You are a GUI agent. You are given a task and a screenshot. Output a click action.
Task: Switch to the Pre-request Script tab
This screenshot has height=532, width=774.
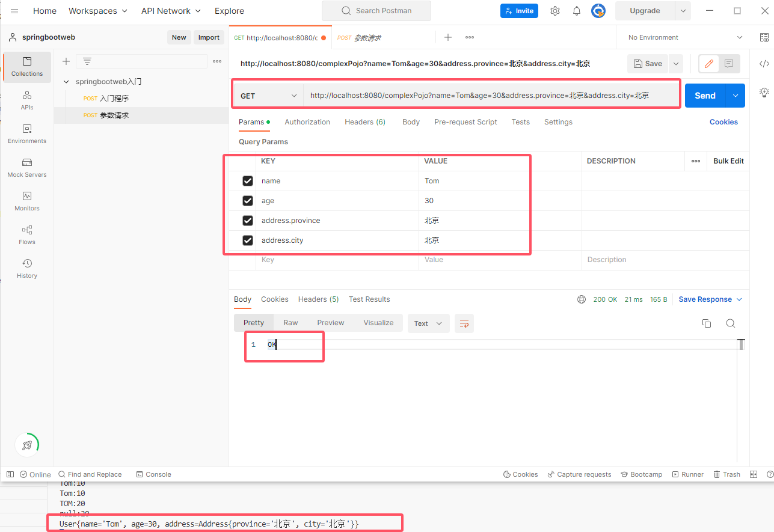465,122
